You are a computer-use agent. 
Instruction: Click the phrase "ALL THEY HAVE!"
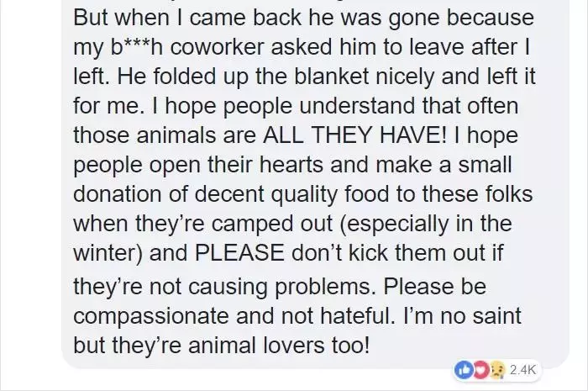pos(355,135)
